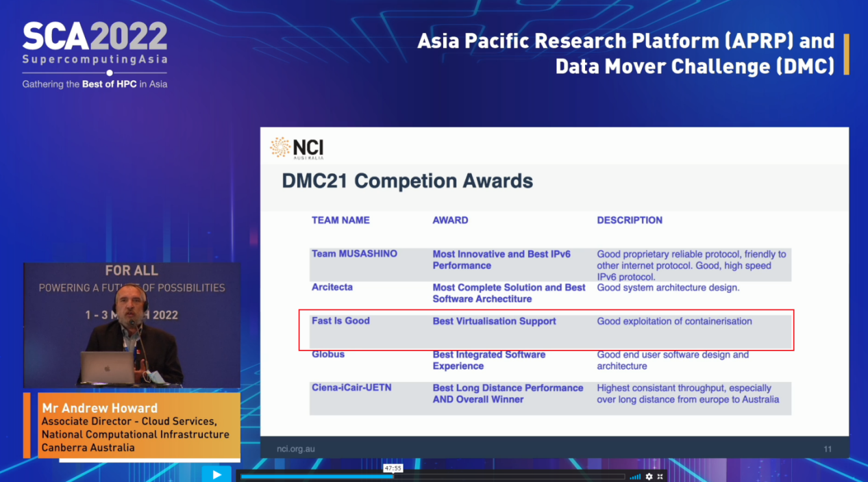Click the 'DMC21 Competion Awards' heading
This screenshot has height=482, width=868.
coord(407,181)
